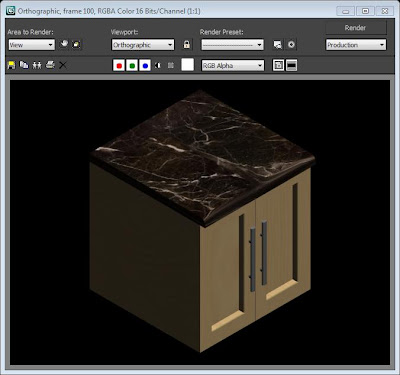Click the Render button
Screen dimensions: 400x375
coord(356,28)
